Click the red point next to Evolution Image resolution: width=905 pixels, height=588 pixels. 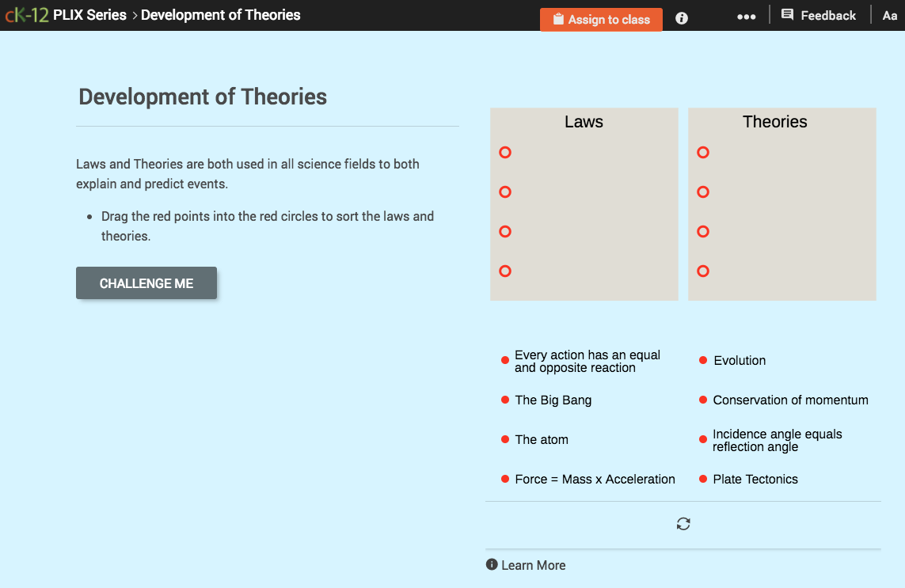tap(702, 360)
